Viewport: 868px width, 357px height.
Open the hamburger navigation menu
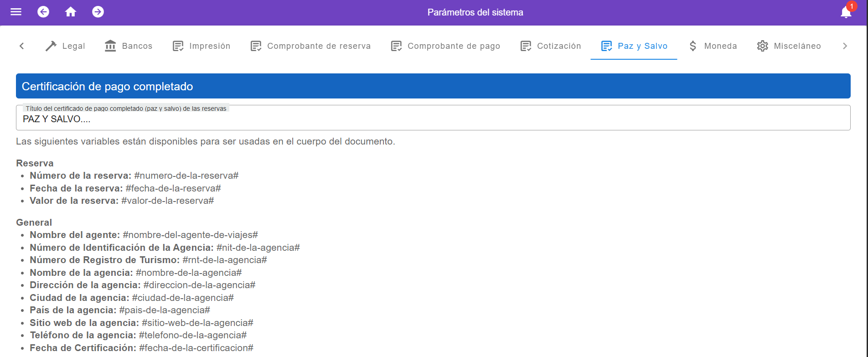click(x=16, y=12)
